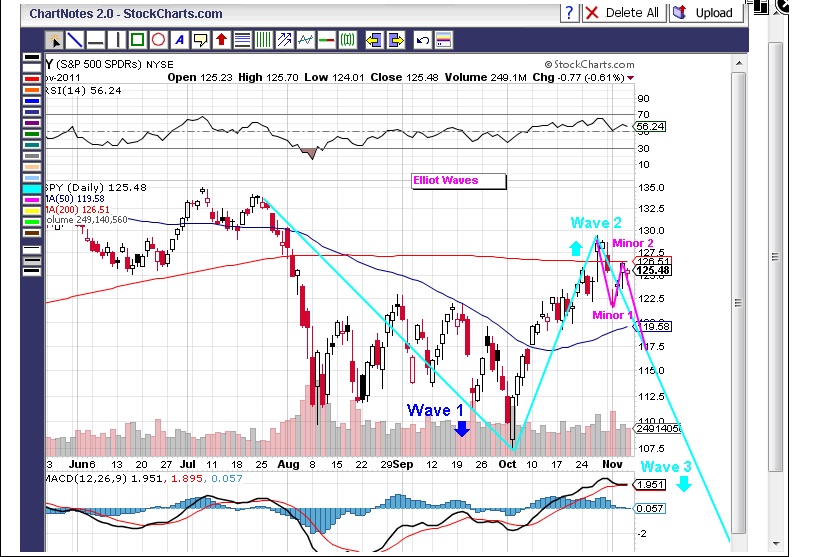Pick the horizontal line tool
The height and width of the screenshot is (557, 816).
click(96, 40)
